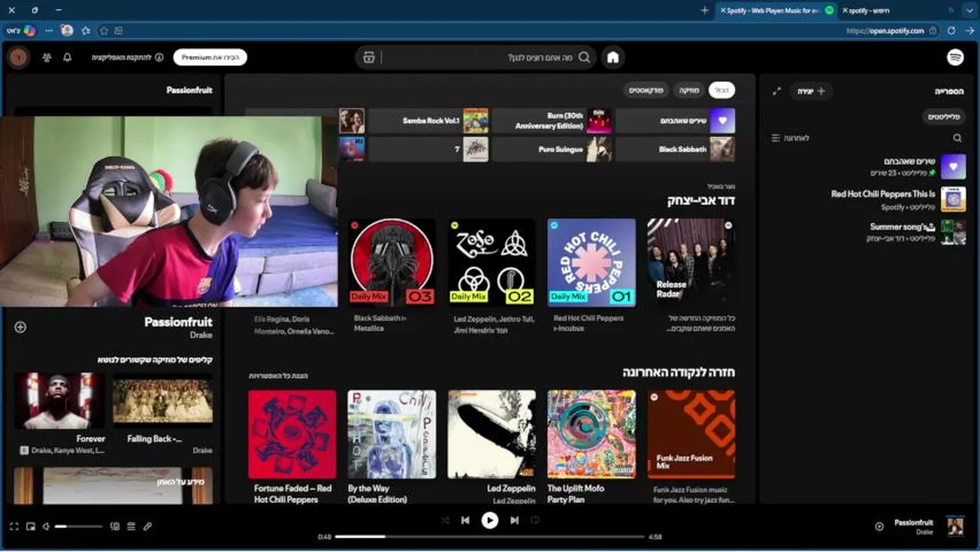The width and height of the screenshot is (980, 552).
Task: Enter full screen from player bar
Action: point(14,527)
